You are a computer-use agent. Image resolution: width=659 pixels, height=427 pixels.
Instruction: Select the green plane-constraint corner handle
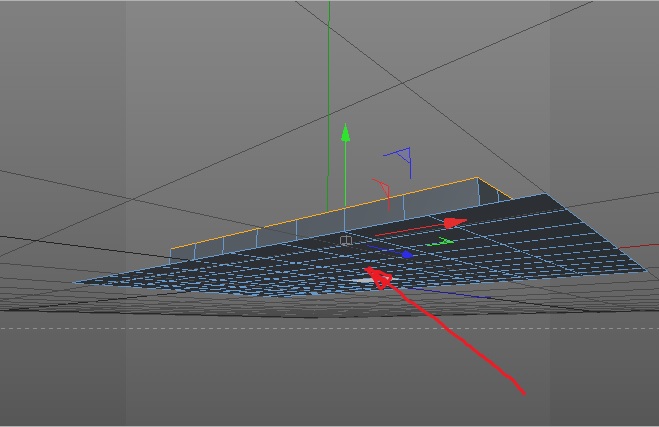point(440,242)
